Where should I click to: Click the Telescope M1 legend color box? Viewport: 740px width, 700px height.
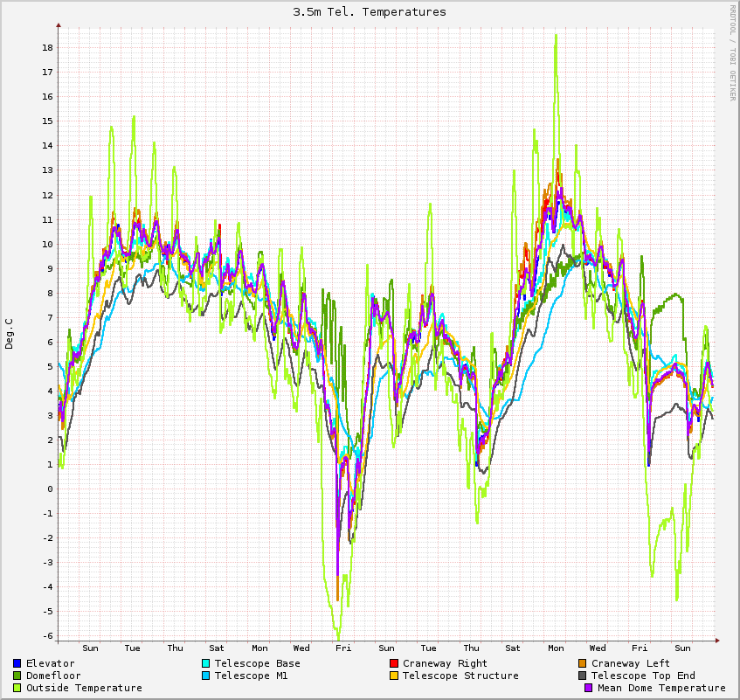point(206,676)
